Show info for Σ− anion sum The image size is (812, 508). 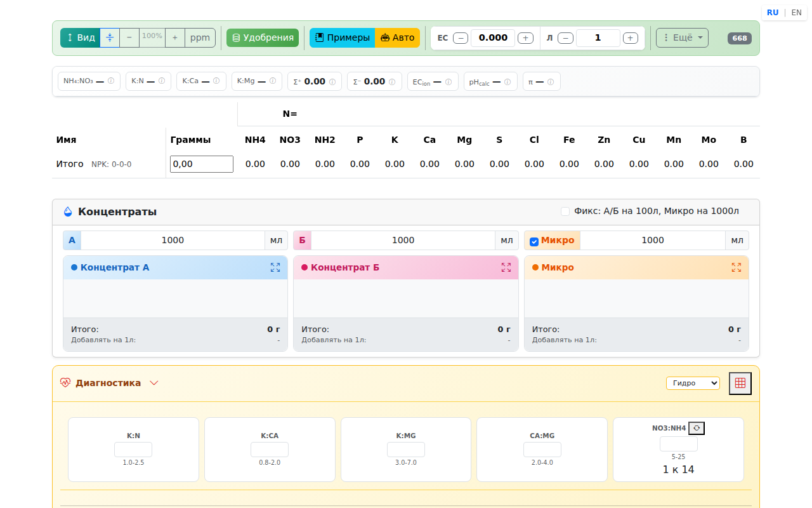click(x=392, y=82)
